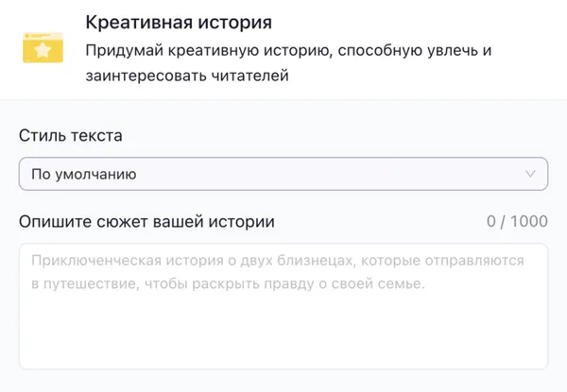567x392 pixels.
Task: Click the "Придумай креативную историю" description line
Action: click(x=288, y=49)
